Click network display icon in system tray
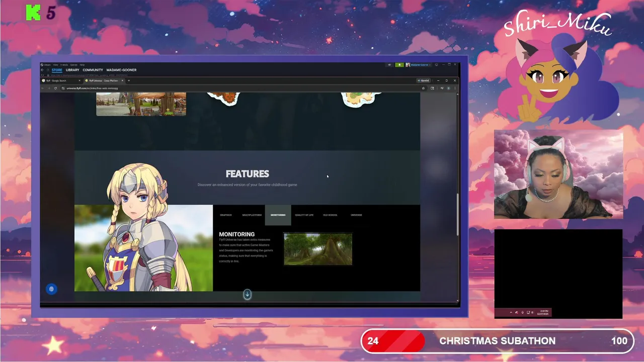The image size is (644, 362). coord(528,313)
